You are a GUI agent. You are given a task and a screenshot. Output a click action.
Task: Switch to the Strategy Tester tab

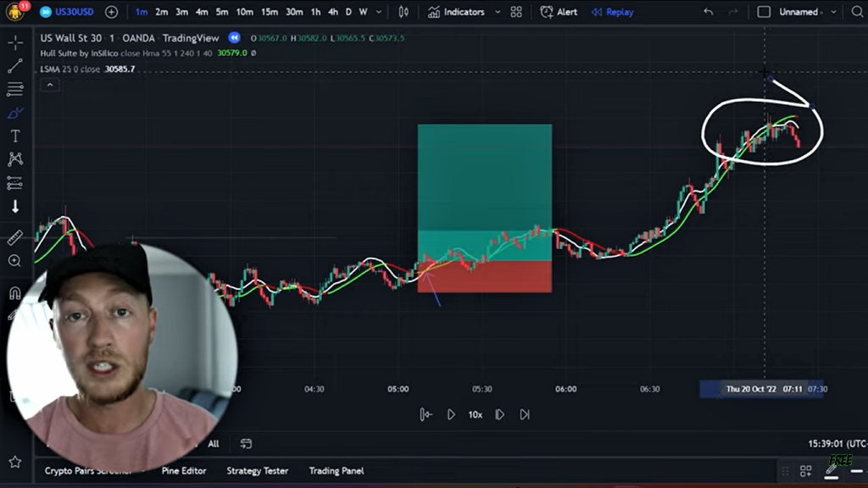pos(258,470)
